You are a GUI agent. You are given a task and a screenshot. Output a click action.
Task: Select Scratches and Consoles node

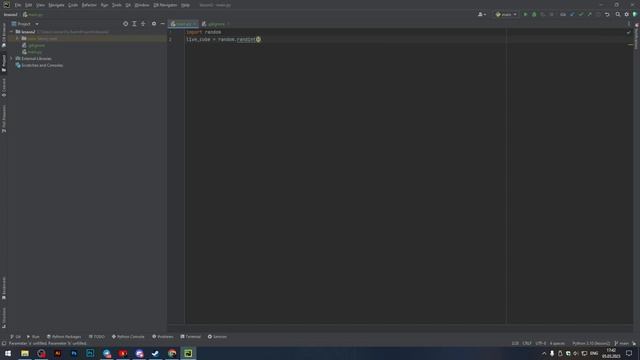coord(39,65)
